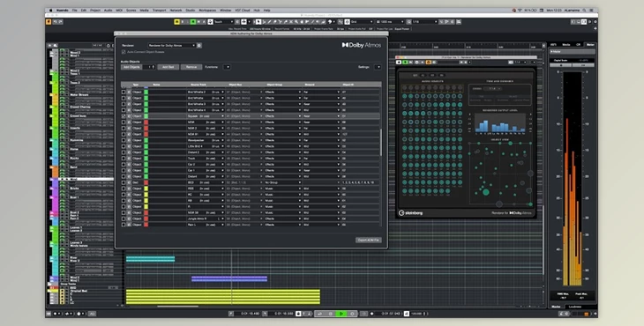Open the Studio menu

pyautogui.click(x=191, y=11)
